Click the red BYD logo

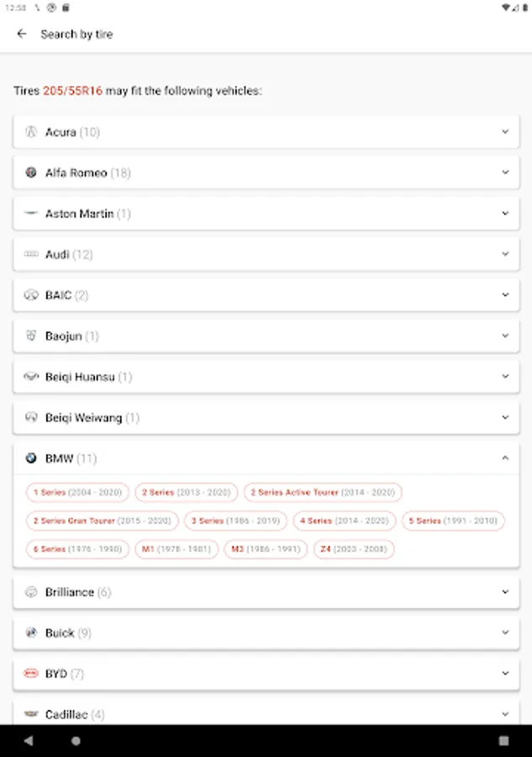click(x=31, y=674)
